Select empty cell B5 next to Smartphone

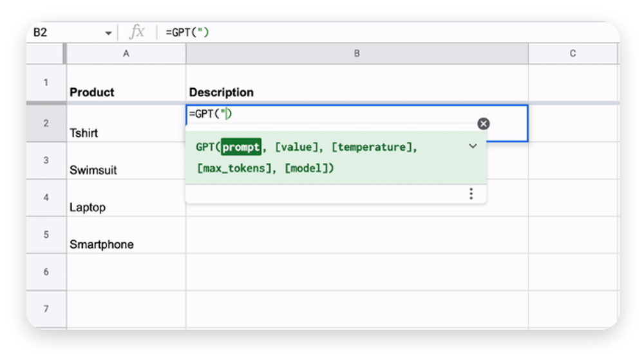357,235
